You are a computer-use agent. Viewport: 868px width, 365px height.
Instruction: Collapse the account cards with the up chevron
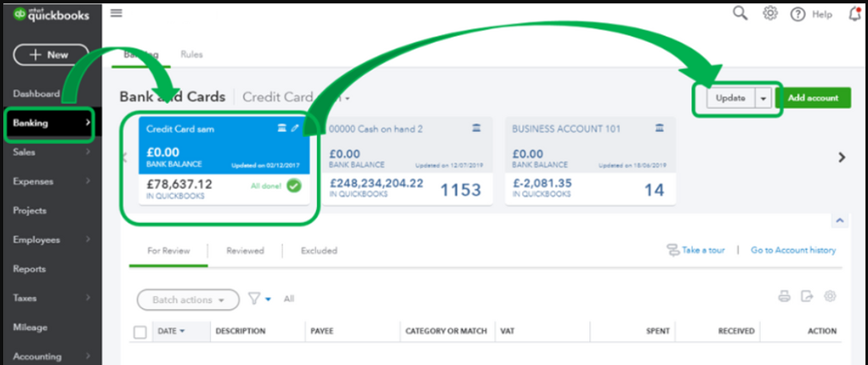840,220
